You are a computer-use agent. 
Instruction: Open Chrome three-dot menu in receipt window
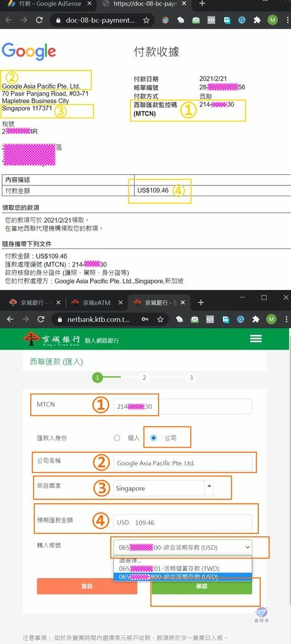[x=286, y=20]
